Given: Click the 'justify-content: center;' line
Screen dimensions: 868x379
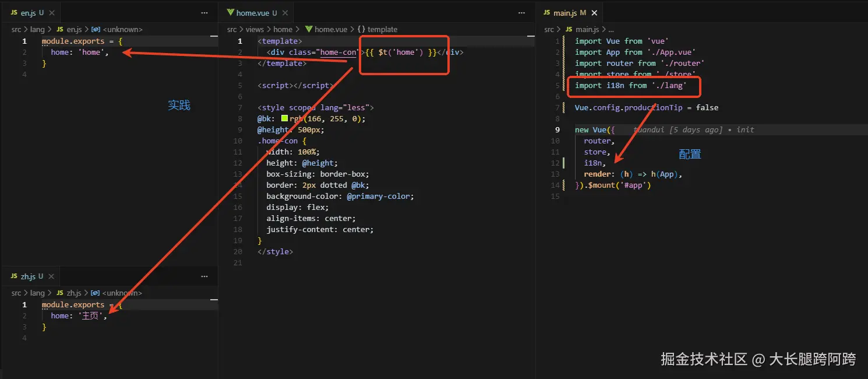Looking at the screenshot, I should coord(320,230).
